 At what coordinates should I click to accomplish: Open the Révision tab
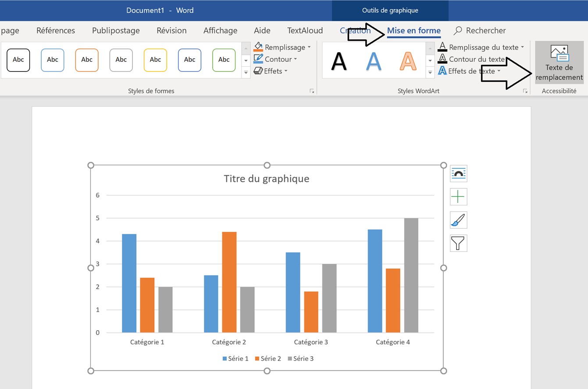(171, 31)
